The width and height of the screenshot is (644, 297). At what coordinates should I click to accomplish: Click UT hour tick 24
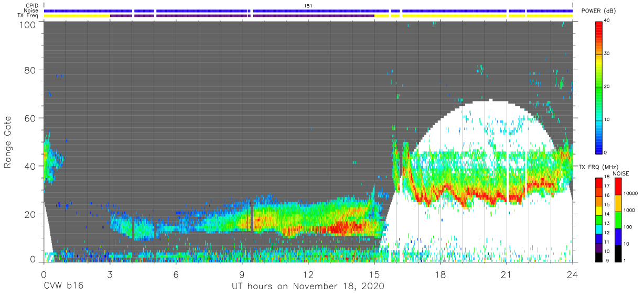coord(573,274)
